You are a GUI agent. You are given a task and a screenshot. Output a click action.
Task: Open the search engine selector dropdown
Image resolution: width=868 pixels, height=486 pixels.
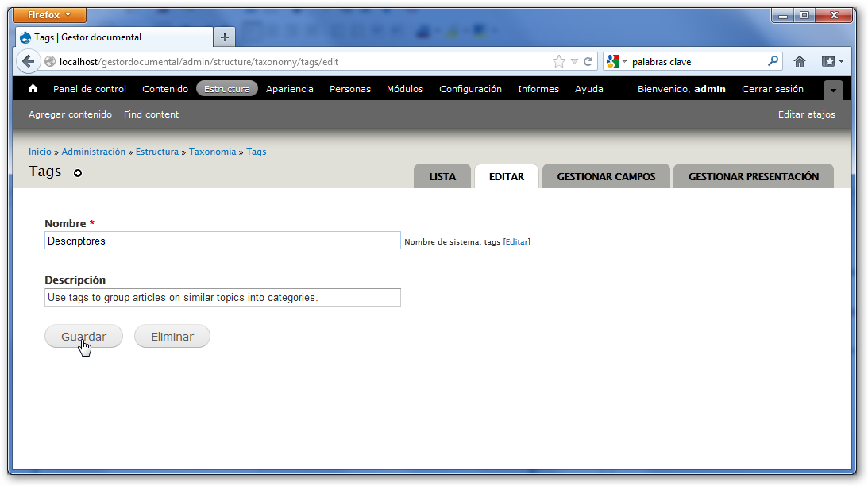click(x=616, y=61)
